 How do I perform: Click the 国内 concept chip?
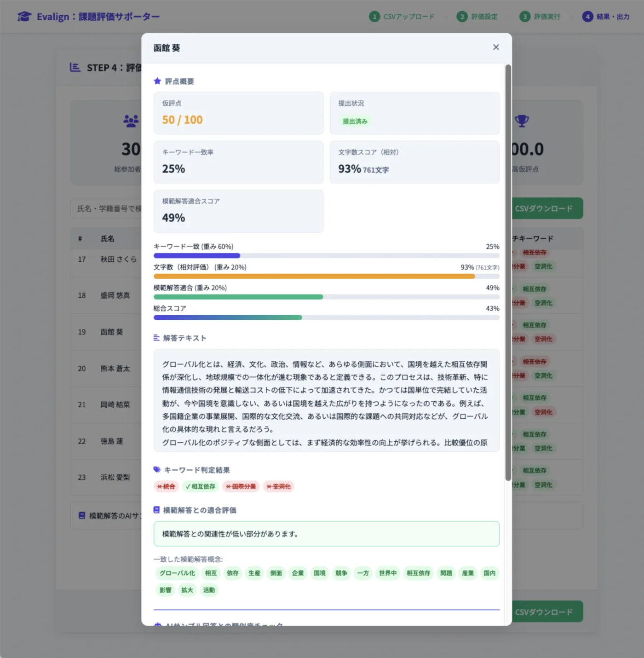[x=489, y=573]
